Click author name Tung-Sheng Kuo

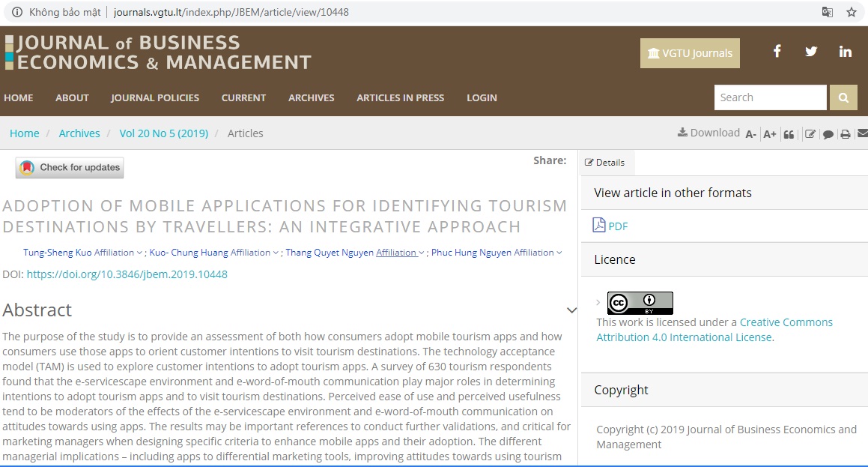click(x=57, y=253)
